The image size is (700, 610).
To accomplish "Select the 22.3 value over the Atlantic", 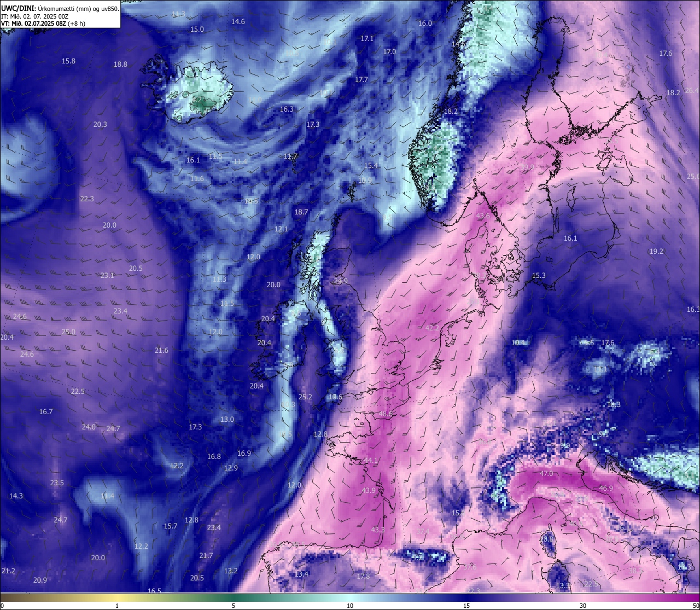I will [87, 199].
